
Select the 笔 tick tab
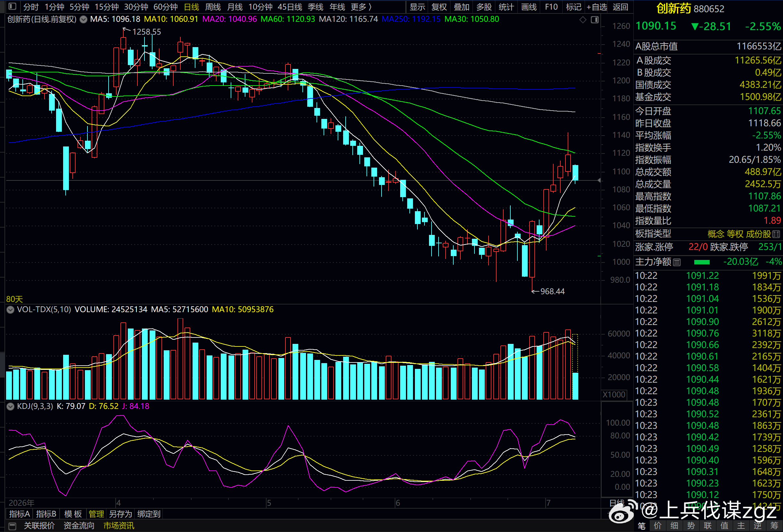click(641, 526)
